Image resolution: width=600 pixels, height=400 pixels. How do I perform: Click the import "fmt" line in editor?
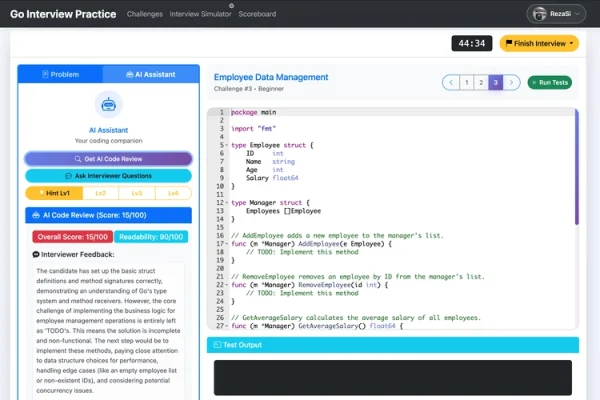coord(253,129)
